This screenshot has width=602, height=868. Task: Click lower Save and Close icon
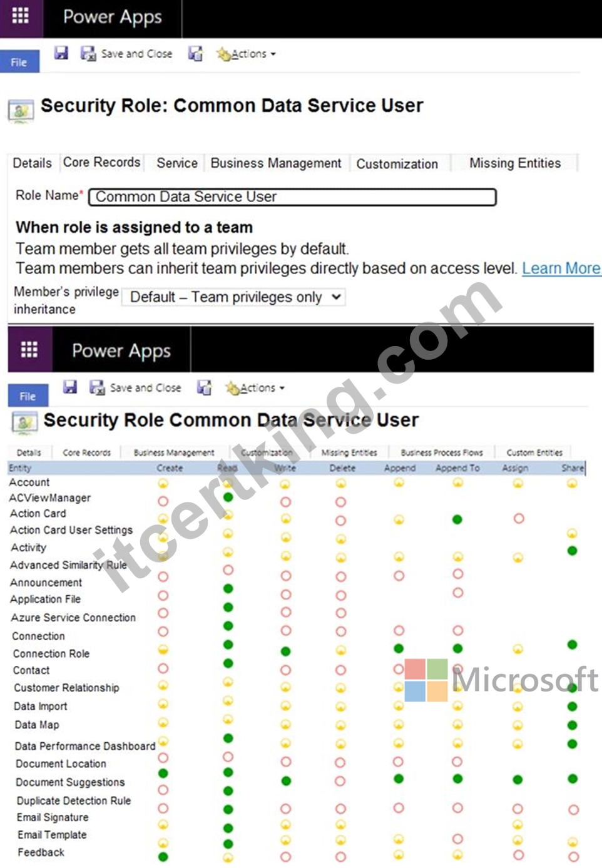pyautogui.click(x=96, y=388)
